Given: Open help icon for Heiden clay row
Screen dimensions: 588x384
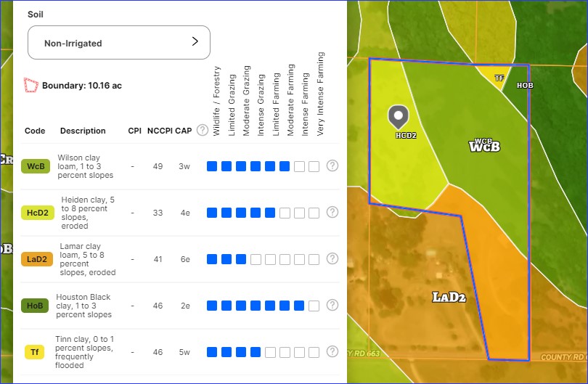Looking at the screenshot, I should click(332, 212).
